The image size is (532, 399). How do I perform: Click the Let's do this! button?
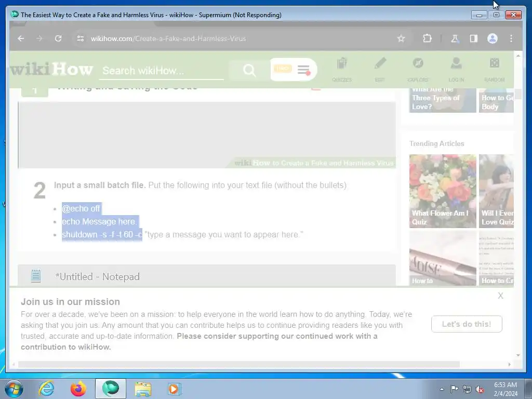(467, 324)
